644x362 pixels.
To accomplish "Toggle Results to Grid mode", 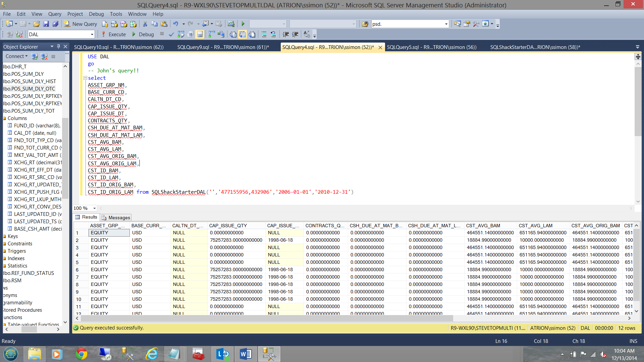I will point(243,34).
